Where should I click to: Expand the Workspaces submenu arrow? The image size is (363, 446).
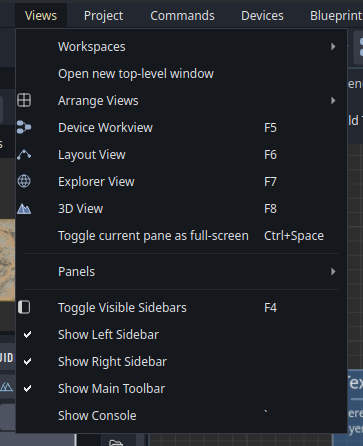coord(333,47)
